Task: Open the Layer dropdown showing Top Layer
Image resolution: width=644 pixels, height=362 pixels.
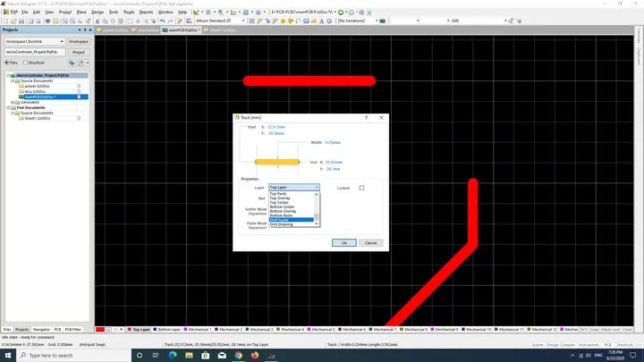Action: click(293, 187)
